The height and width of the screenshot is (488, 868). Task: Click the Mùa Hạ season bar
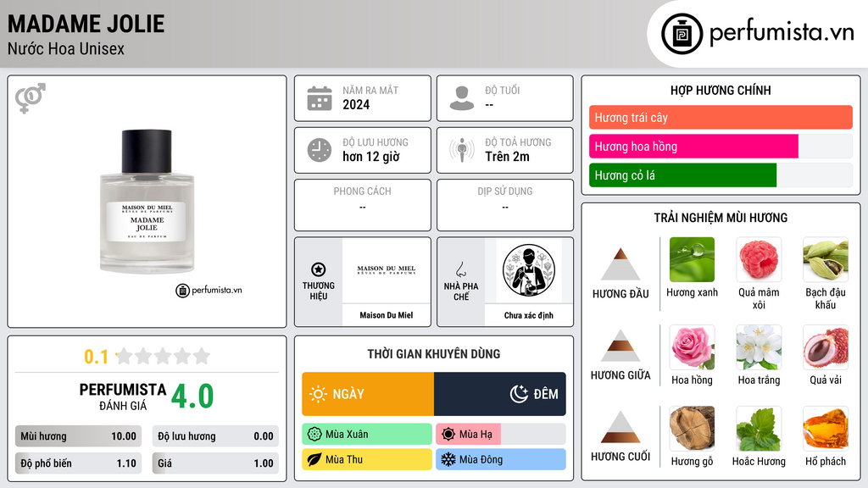501,435
